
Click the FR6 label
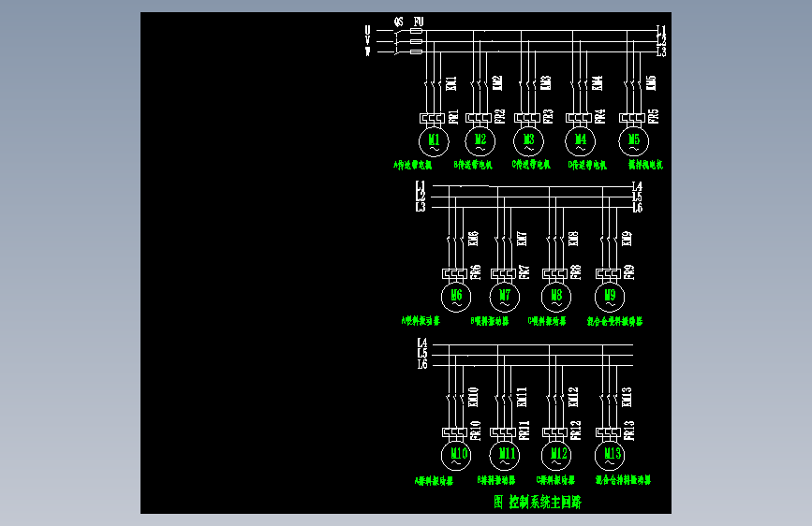click(476, 272)
